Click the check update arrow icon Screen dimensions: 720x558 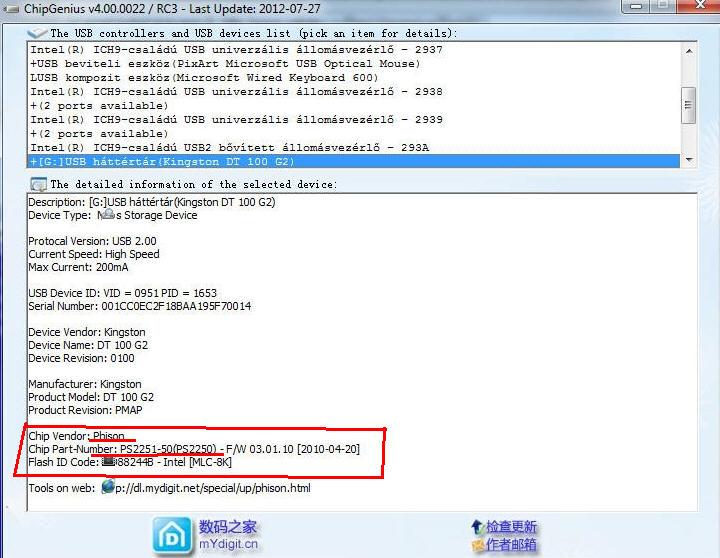click(x=478, y=526)
